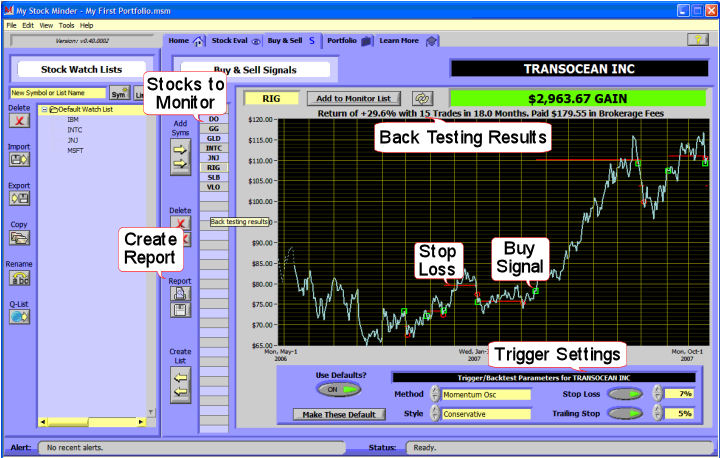
Task: Click the upper Delete X in monitor column
Action: pos(180,223)
